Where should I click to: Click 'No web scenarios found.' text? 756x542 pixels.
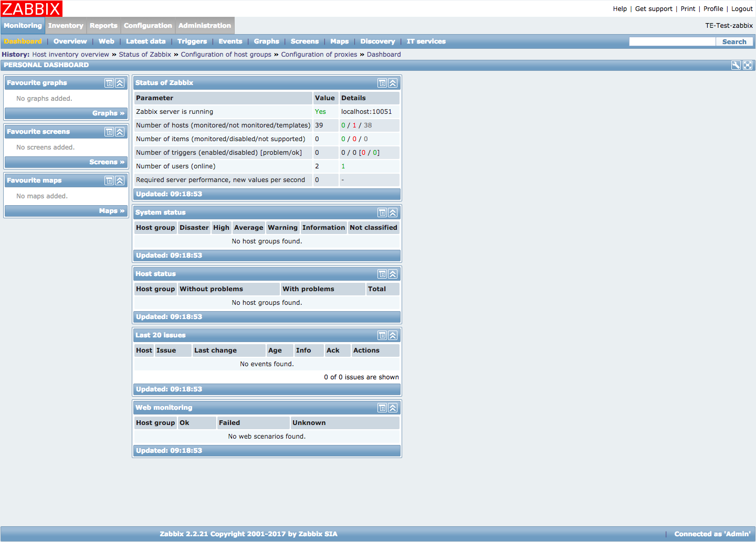point(267,437)
